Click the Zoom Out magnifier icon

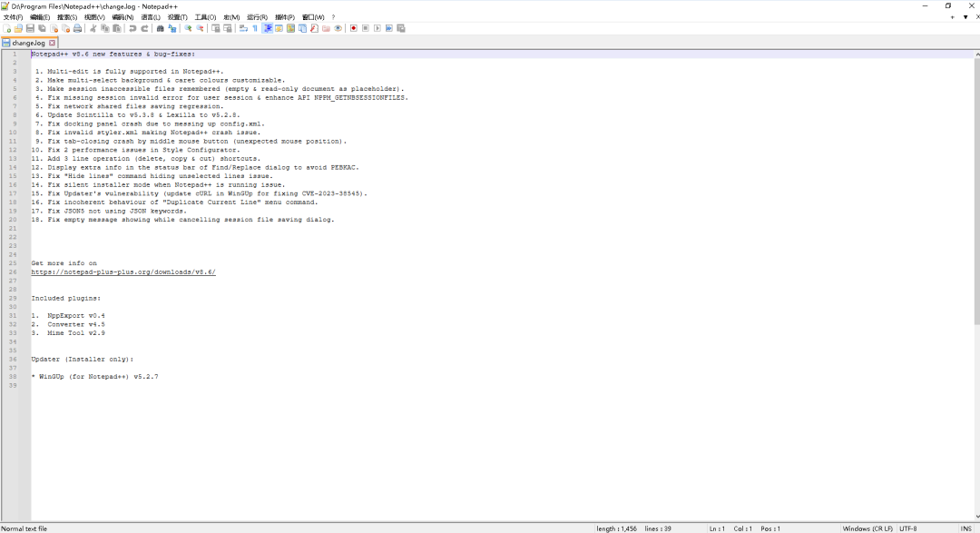pos(200,28)
